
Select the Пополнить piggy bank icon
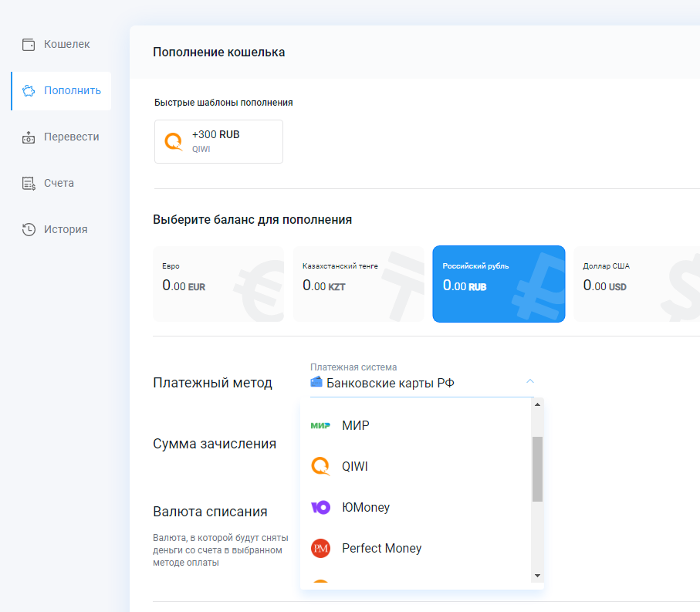coord(29,90)
